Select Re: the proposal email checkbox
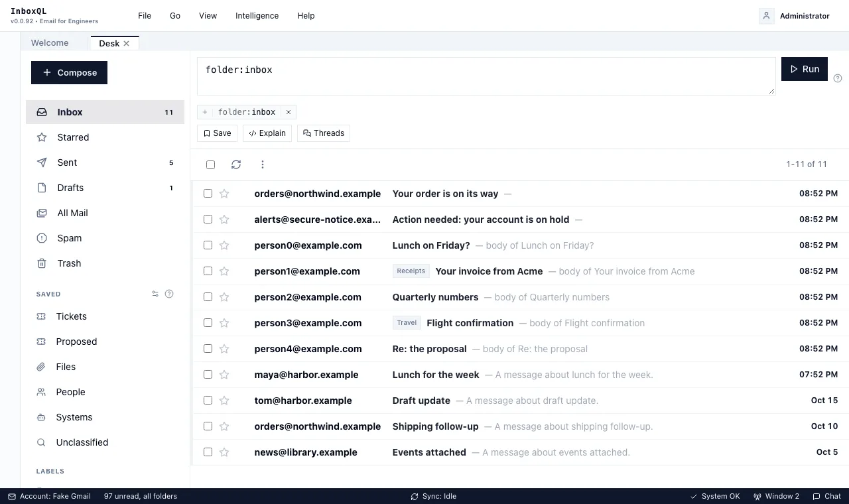The image size is (849, 504). pos(208,348)
